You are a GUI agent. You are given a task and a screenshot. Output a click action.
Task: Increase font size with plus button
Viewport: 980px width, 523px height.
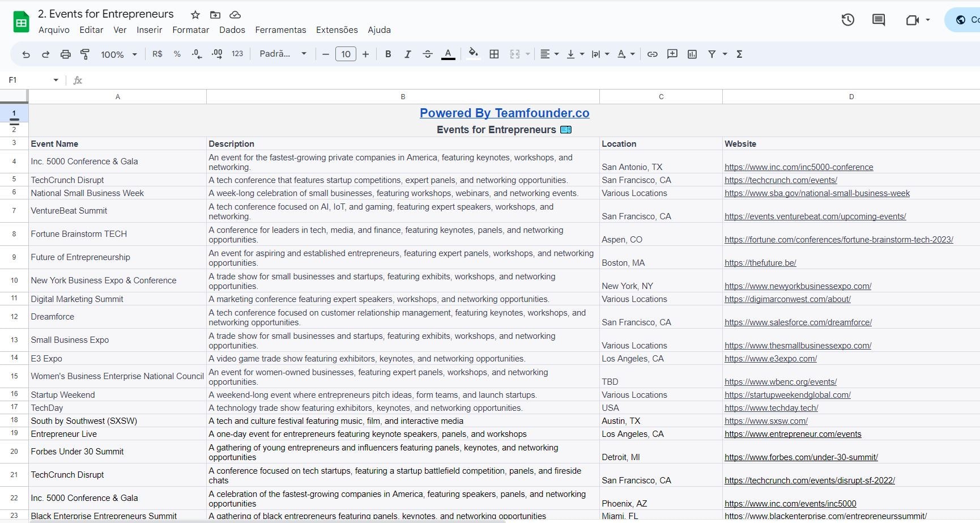[x=366, y=54]
